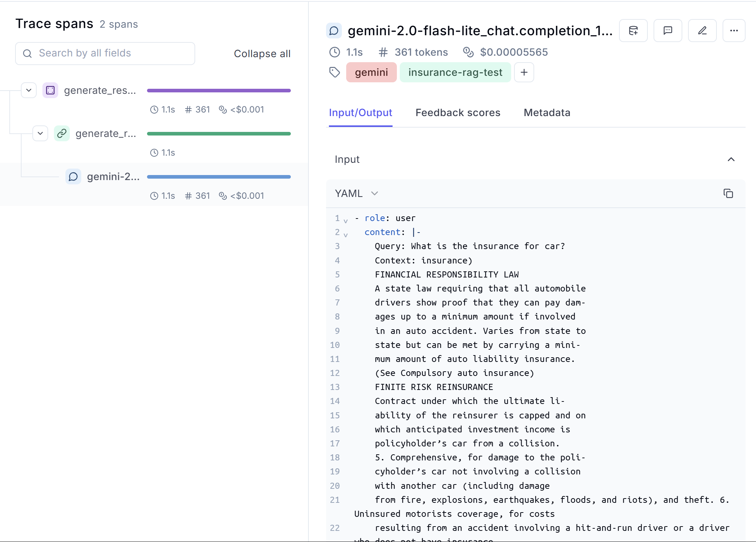Add a new tag with plus button

tap(524, 72)
